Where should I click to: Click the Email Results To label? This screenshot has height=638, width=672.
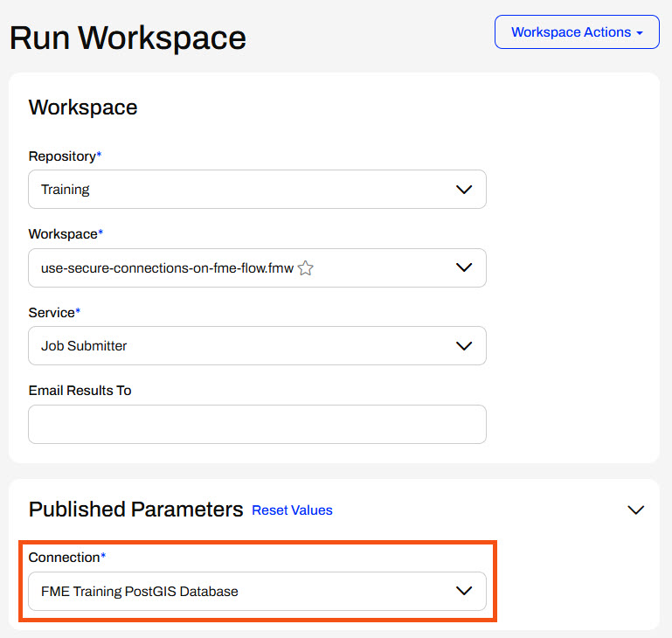tap(80, 391)
